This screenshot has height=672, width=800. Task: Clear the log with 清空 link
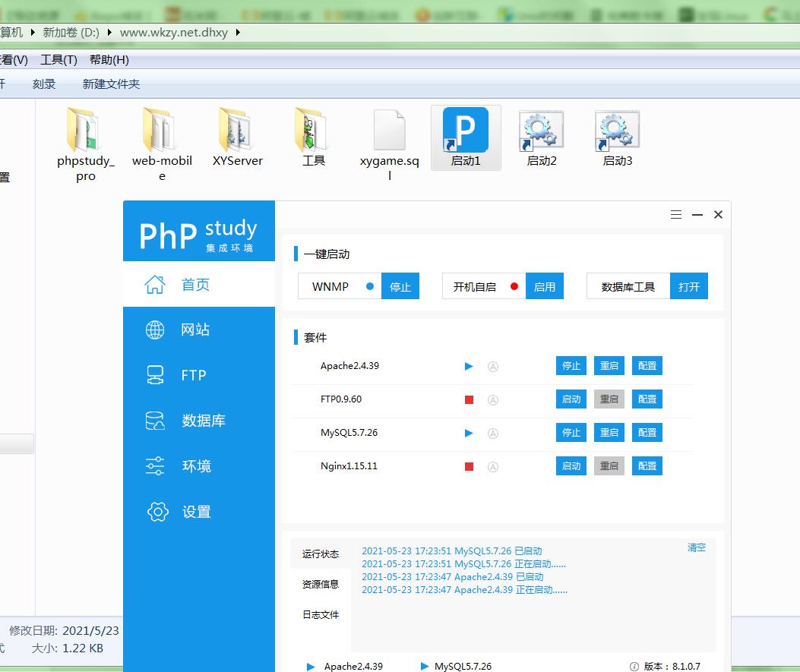[697, 547]
